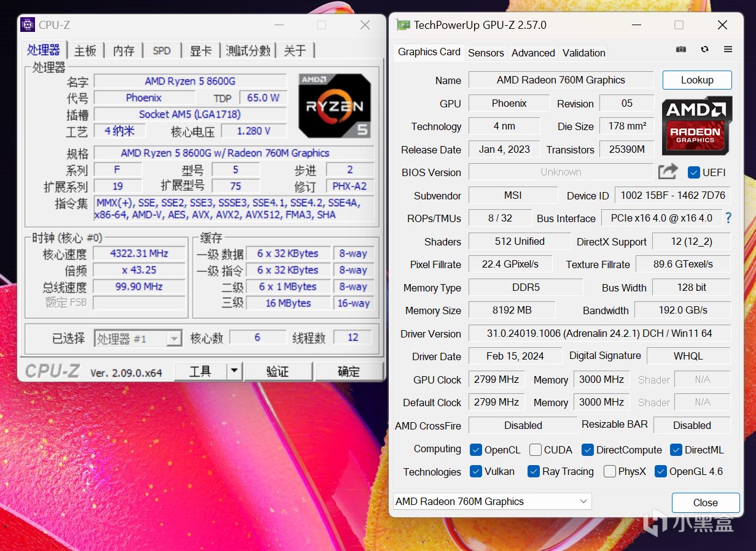
Task: Click the 验证 button in CPU-Z
Action: (x=278, y=371)
